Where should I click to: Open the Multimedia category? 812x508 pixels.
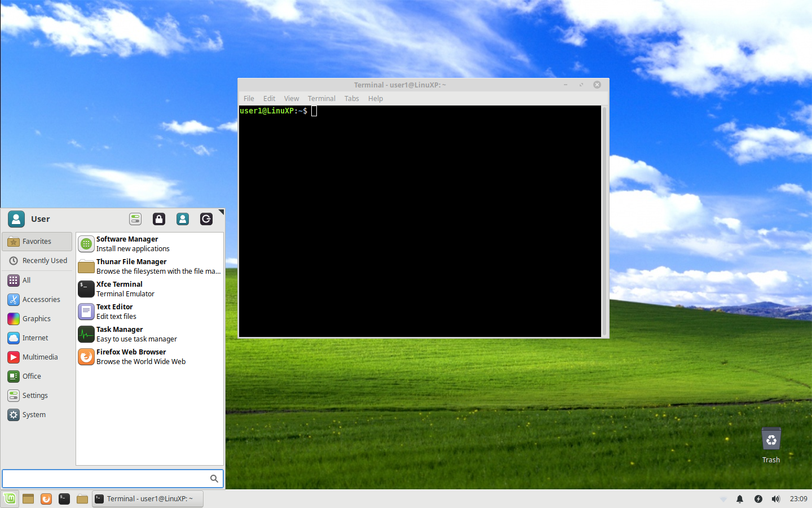pos(37,357)
